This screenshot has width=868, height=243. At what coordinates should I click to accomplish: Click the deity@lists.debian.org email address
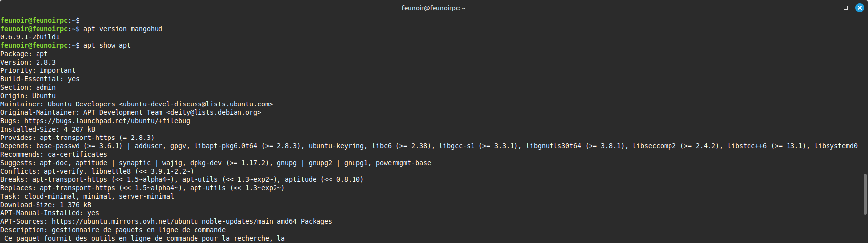tap(214, 112)
